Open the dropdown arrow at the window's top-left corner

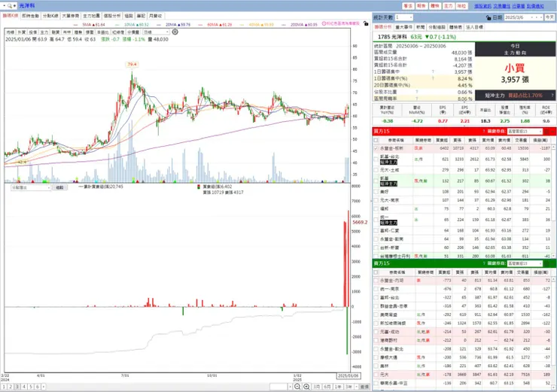pos(5,6)
